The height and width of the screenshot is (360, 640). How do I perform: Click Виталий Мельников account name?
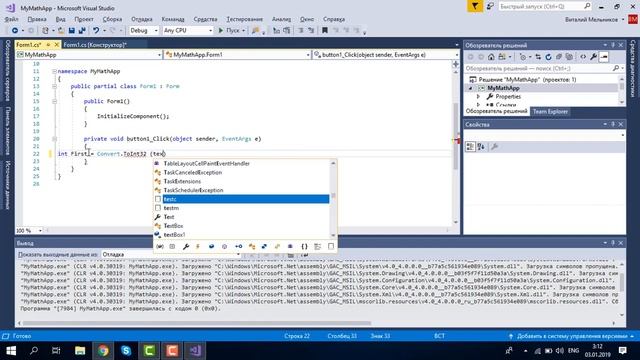click(x=591, y=20)
